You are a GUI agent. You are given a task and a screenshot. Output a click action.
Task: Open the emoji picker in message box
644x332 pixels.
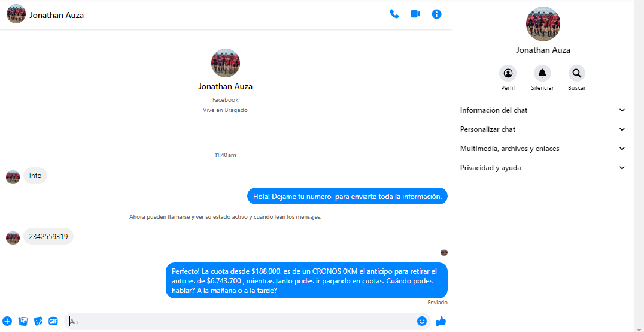pos(421,321)
